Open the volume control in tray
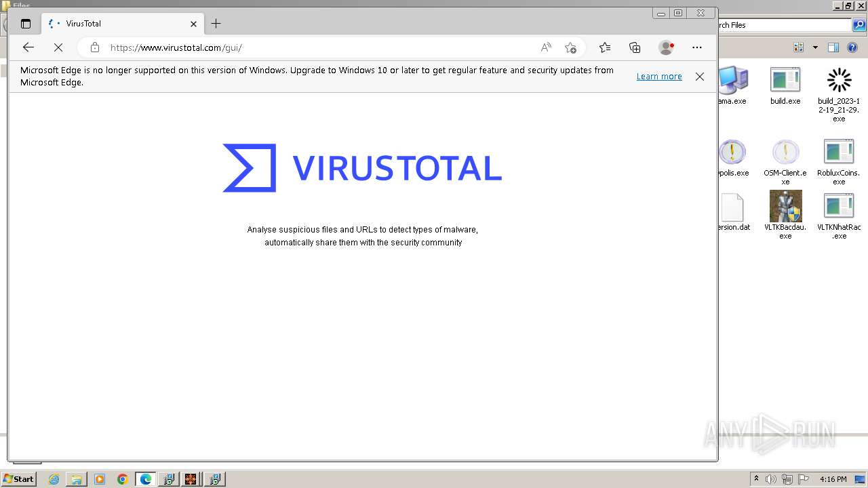 click(772, 479)
